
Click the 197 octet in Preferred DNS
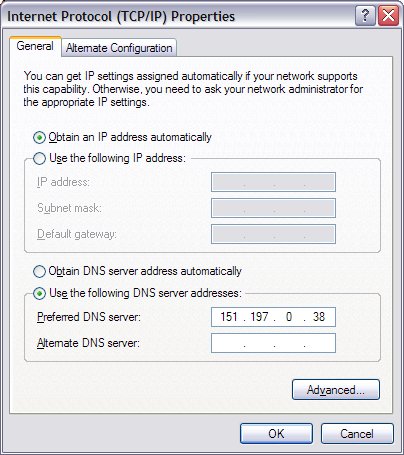click(259, 317)
